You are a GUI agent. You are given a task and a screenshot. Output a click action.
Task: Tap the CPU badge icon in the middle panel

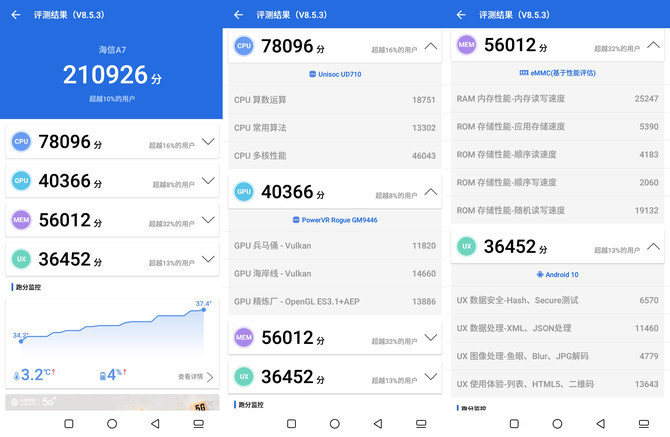244,46
